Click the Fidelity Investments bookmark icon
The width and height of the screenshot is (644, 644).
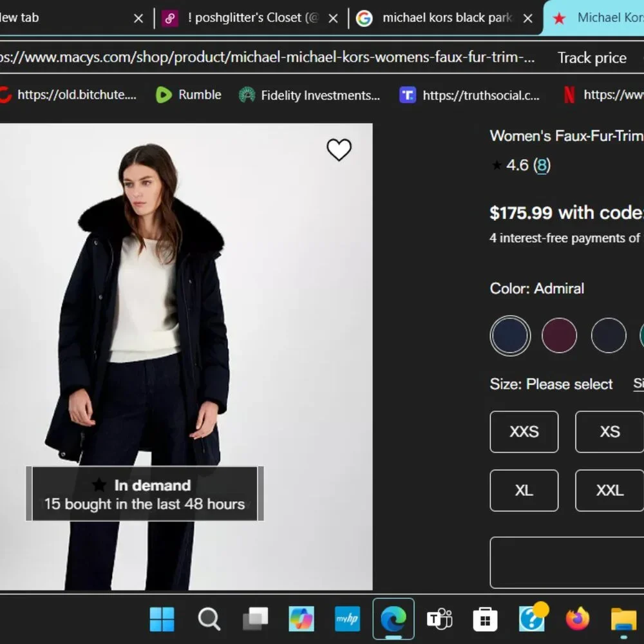pyautogui.click(x=247, y=95)
